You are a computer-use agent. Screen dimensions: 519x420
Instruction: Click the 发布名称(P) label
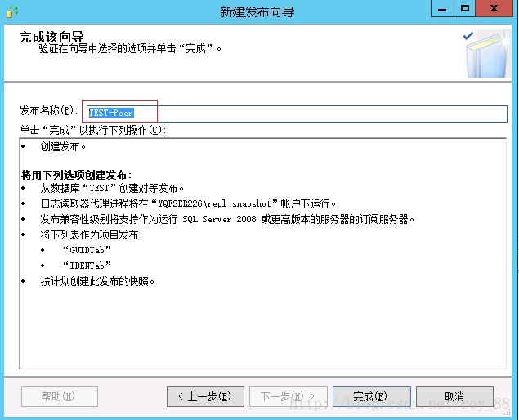pos(49,110)
